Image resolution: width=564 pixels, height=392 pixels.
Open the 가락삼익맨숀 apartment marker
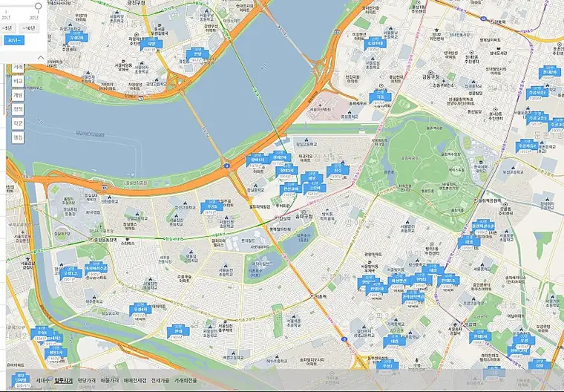[413, 297]
